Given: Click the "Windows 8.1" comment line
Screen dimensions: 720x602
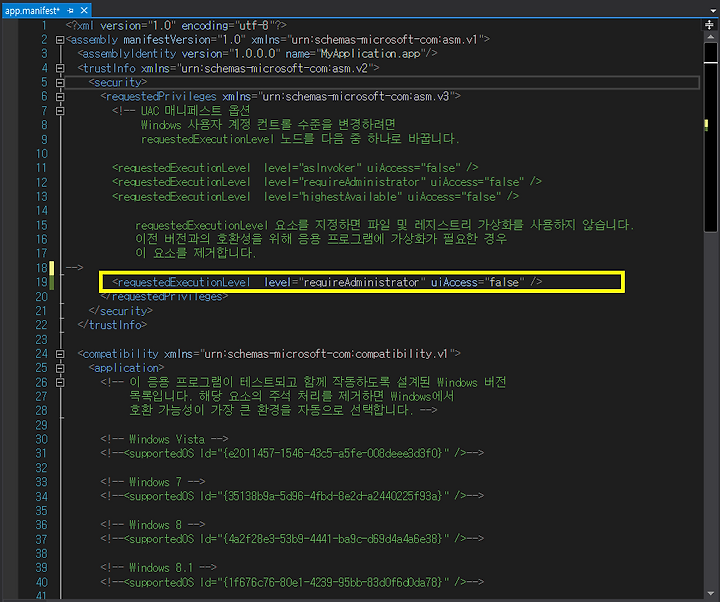Looking at the screenshot, I should pyautogui.click(x=158, y=568).
